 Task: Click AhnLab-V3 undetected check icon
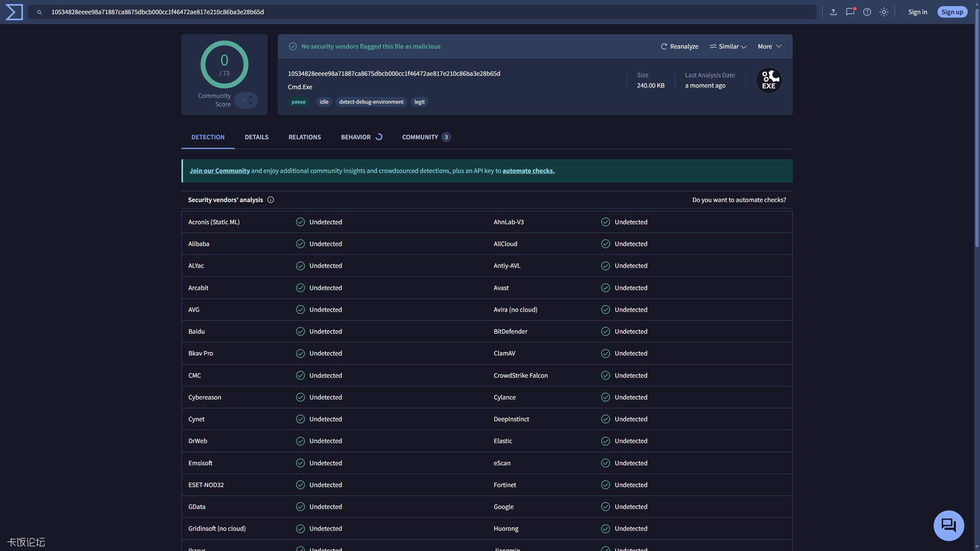point(606,222)
